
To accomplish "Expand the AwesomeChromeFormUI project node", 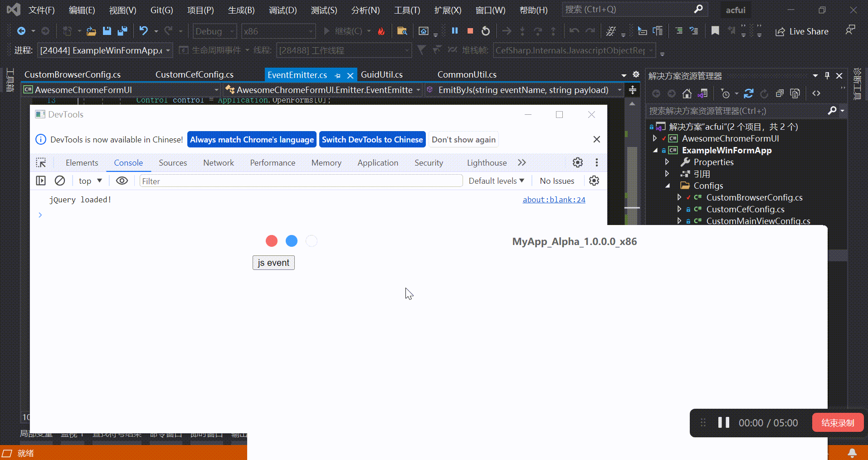I will 654,138.
